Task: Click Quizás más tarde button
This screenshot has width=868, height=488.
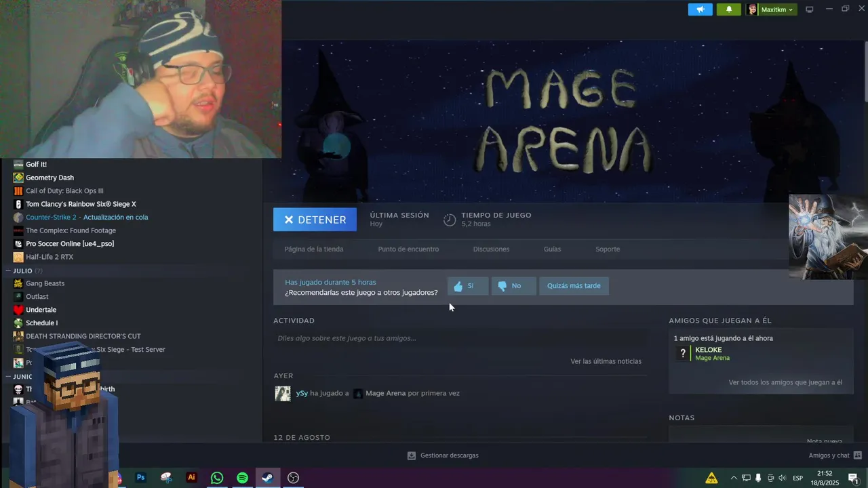Action: [x=574, y=286]
